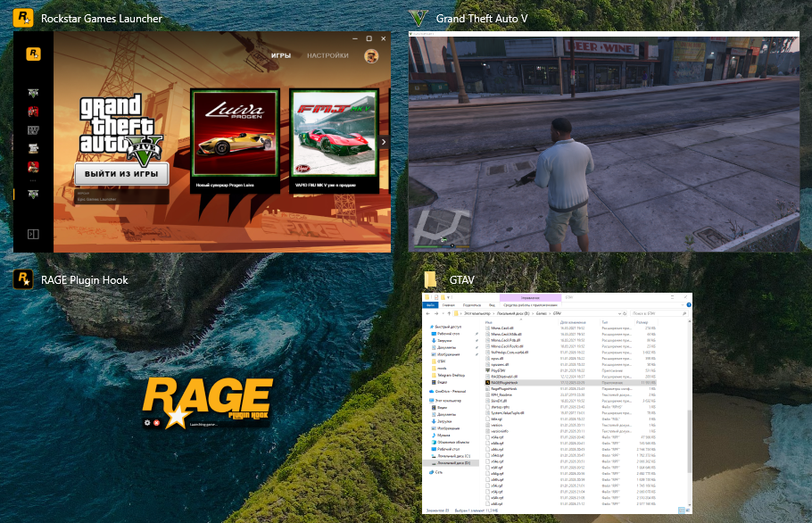This screenshot has height=523, width=812.
Task: Click the Rockstar logo in the launcher sidebar
Action: [33, 54]
